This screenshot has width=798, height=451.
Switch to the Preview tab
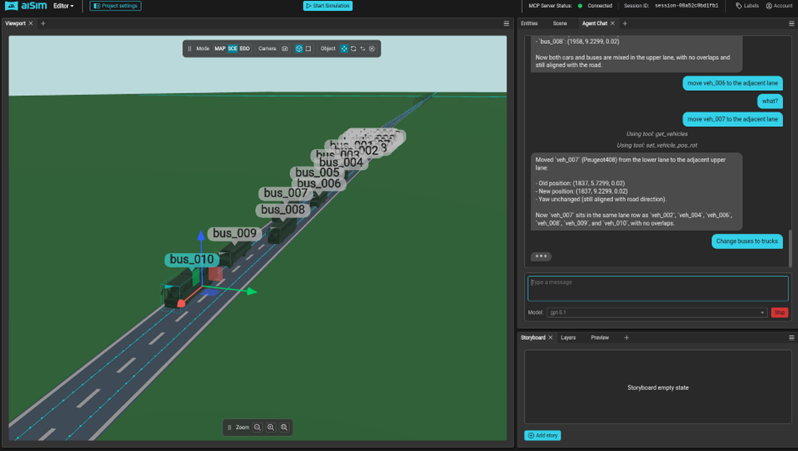point(600,337)
